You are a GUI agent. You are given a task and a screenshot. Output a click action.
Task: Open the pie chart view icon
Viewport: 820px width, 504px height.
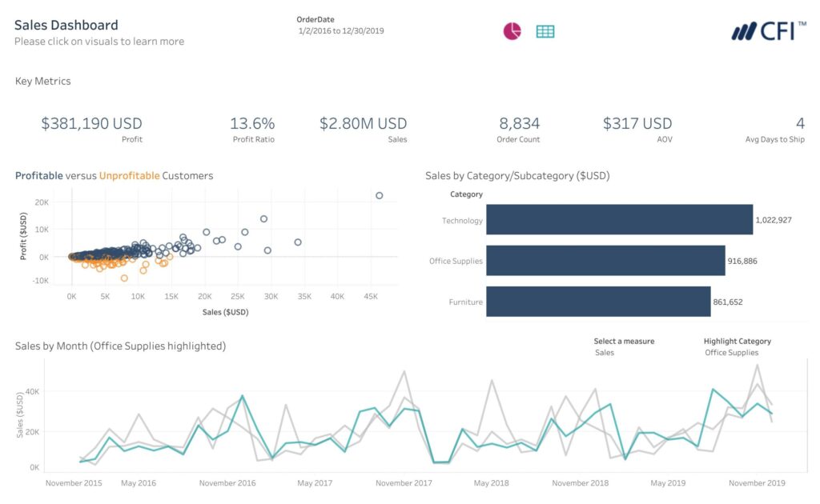(x=512, y=30)
